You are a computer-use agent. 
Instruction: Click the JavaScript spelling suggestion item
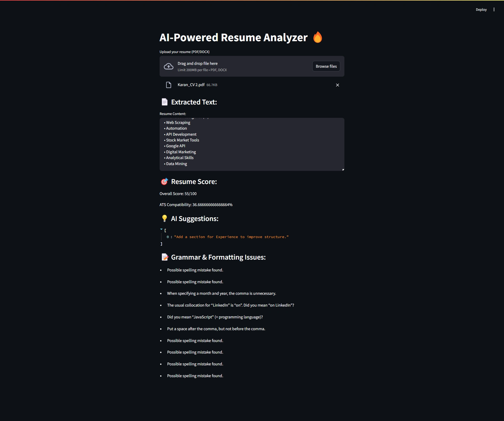pyautogui.click(x=215, y=317)
